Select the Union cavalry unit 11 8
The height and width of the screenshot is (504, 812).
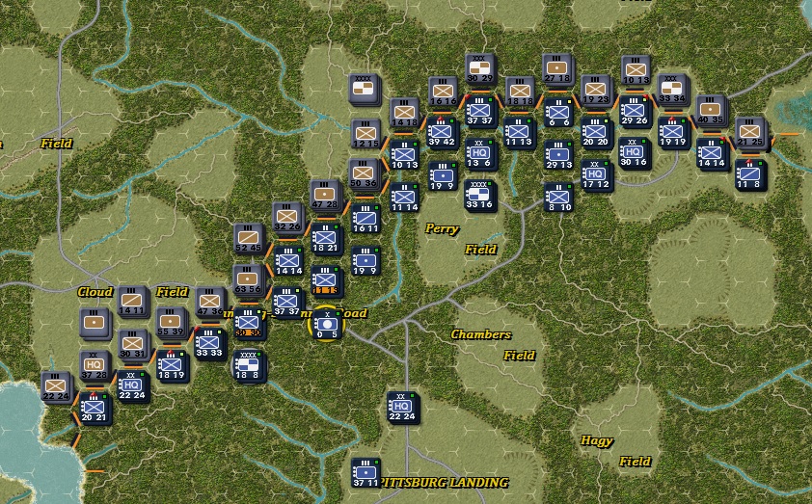tap(750, 174)
